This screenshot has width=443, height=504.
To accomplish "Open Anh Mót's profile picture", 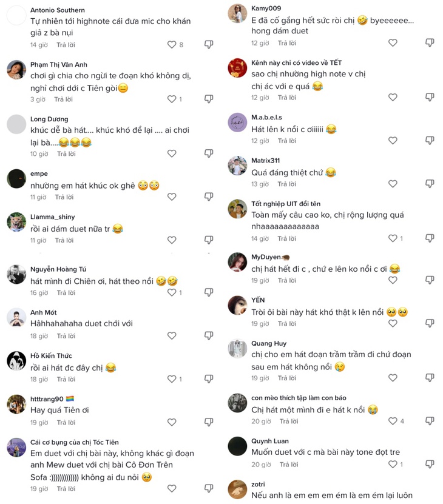I will (x=16, y=318).
